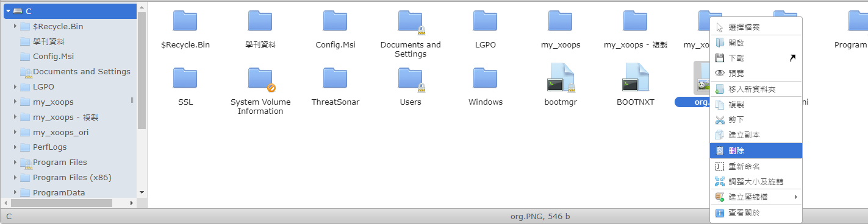The image size is (868, 224).
Task: Choose 調整大小及旋轉 in the context menu
Action: click(x=756, y=181)
